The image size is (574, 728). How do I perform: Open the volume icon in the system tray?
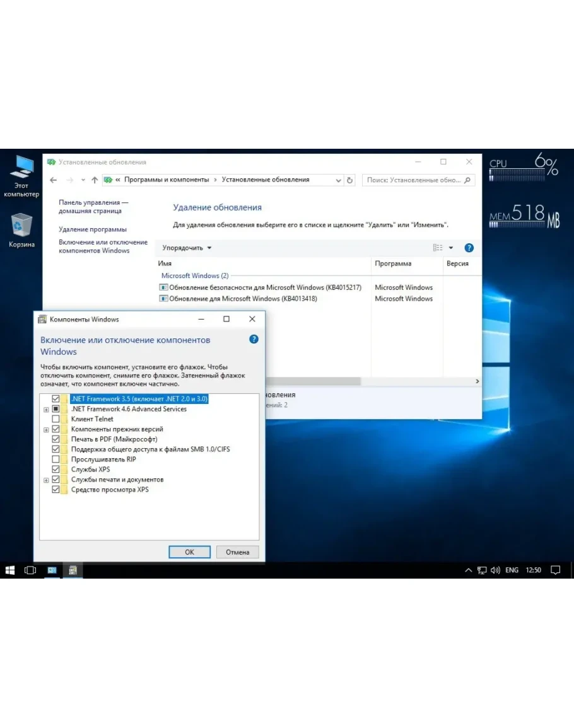[x=495, y=570]
